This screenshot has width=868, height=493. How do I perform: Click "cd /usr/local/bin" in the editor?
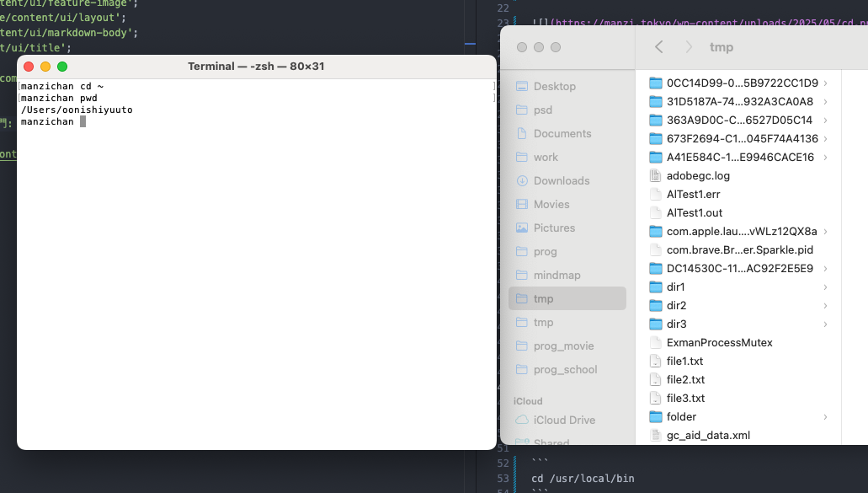pos(583,478)
